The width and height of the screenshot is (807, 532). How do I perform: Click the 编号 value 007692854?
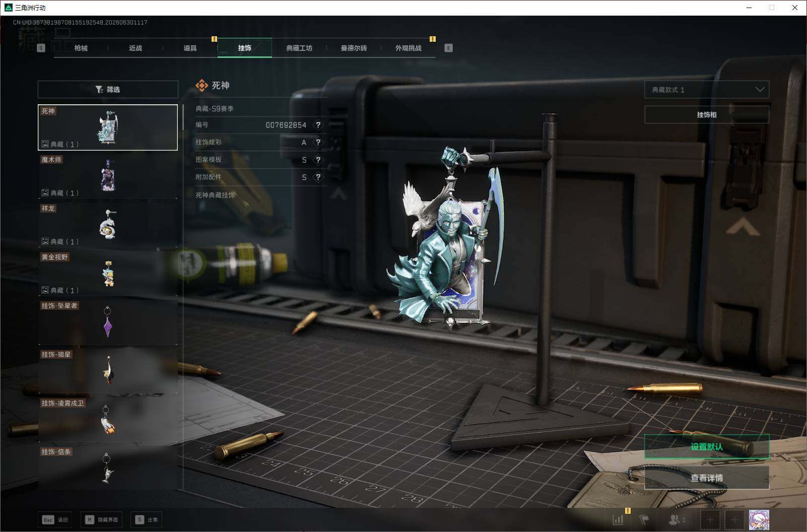pyautogui.click(x=286, y=125)
